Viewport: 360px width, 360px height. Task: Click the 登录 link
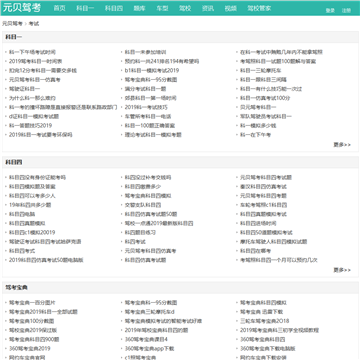pos(330,10)
